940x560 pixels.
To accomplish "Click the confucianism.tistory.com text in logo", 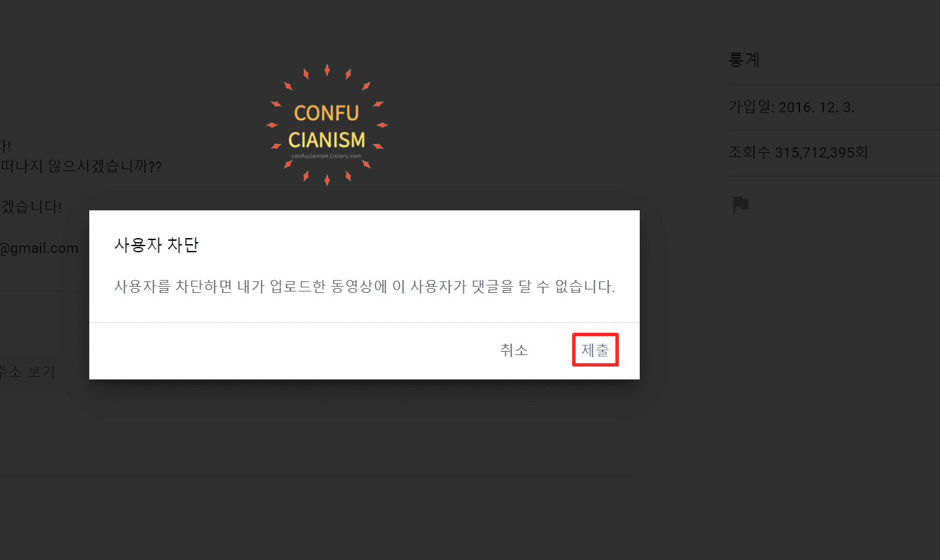I will [x=327, y=156].
